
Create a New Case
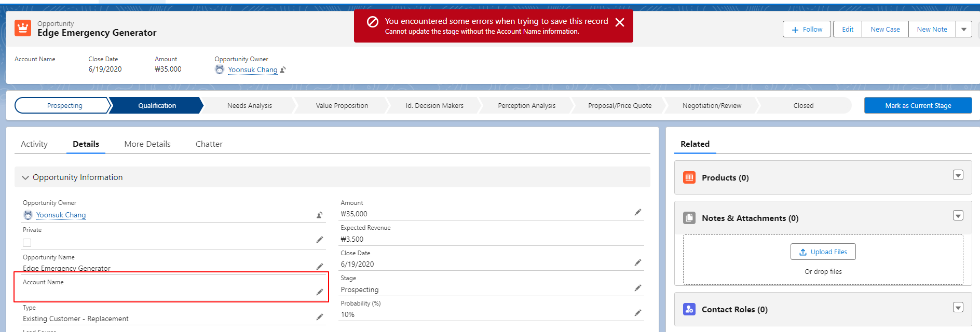(x=885, y=30)
